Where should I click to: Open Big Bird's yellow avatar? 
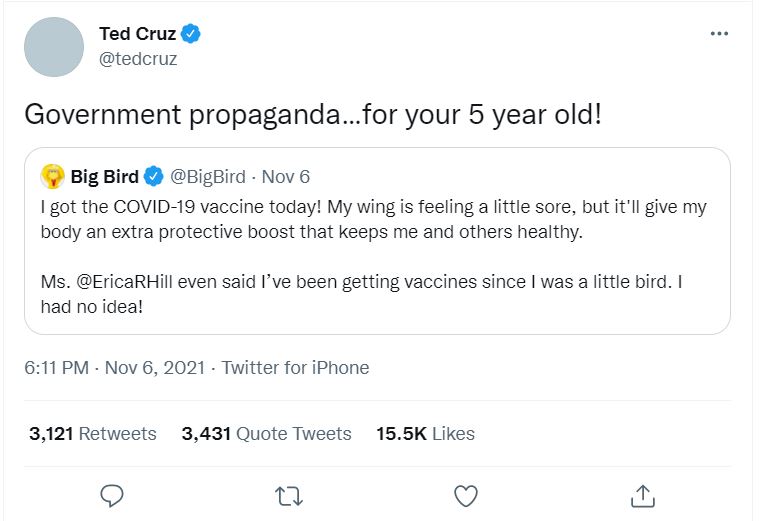click(53, 177)
